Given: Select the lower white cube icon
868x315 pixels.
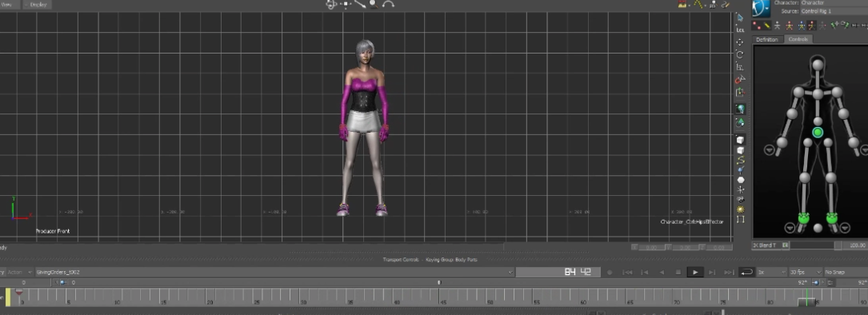Looking at the screenshot, I should tap(740, 150).
